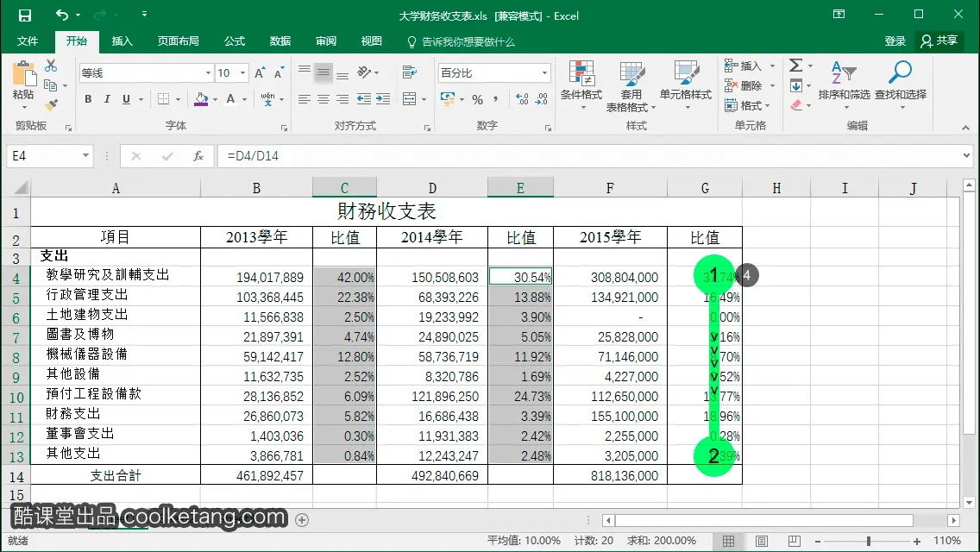Increase font size with the larger A
This screenshot has width=980, height=552.
260,72
